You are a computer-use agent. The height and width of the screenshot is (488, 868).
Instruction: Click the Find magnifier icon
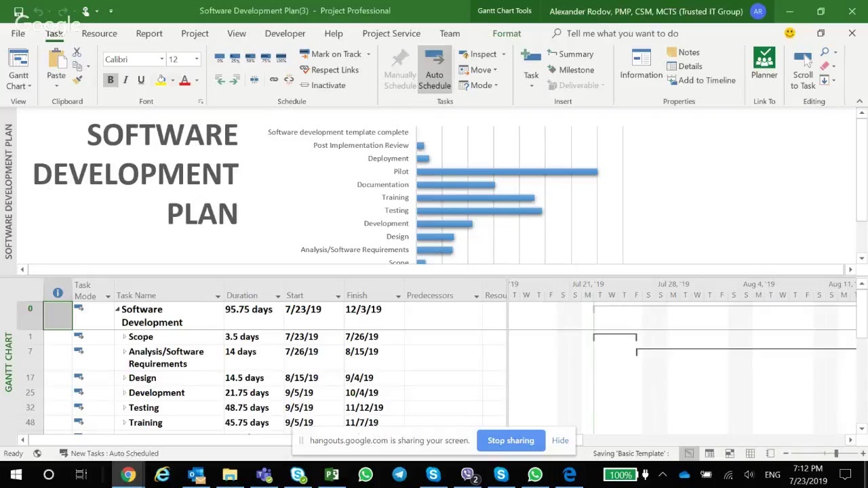(x=825, y=52)
